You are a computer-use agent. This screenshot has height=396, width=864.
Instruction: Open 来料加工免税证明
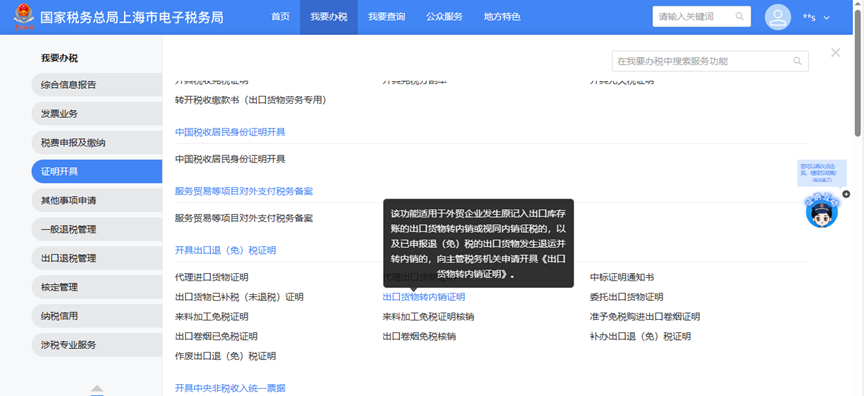212,317
